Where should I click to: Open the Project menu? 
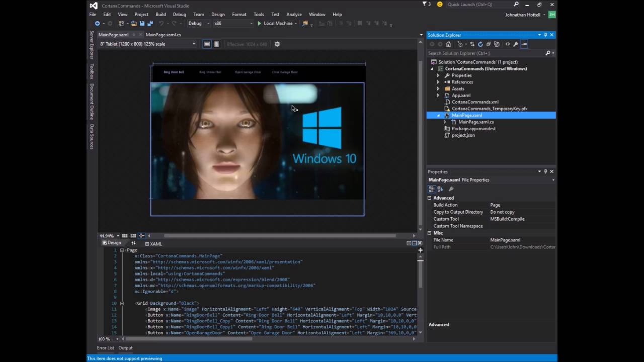(x=141, y=15)
